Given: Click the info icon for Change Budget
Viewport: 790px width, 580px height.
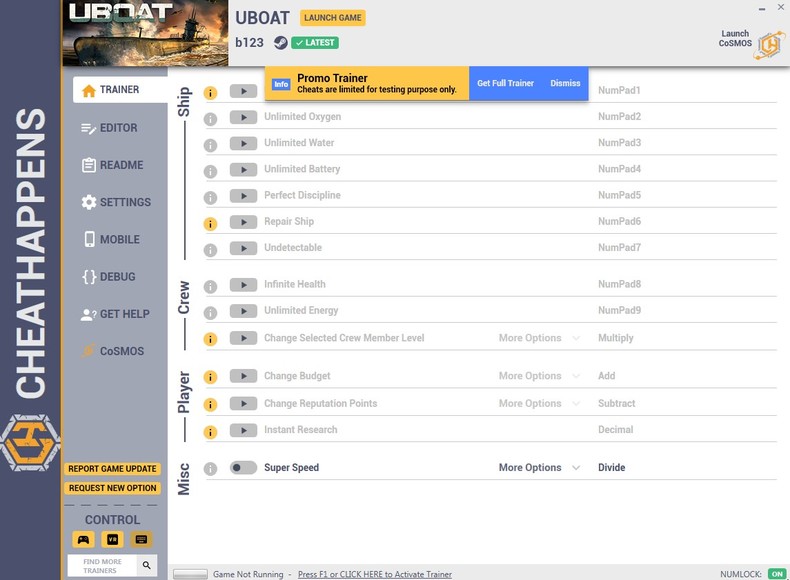Looking at the screenshot, I should coord(210,377).
